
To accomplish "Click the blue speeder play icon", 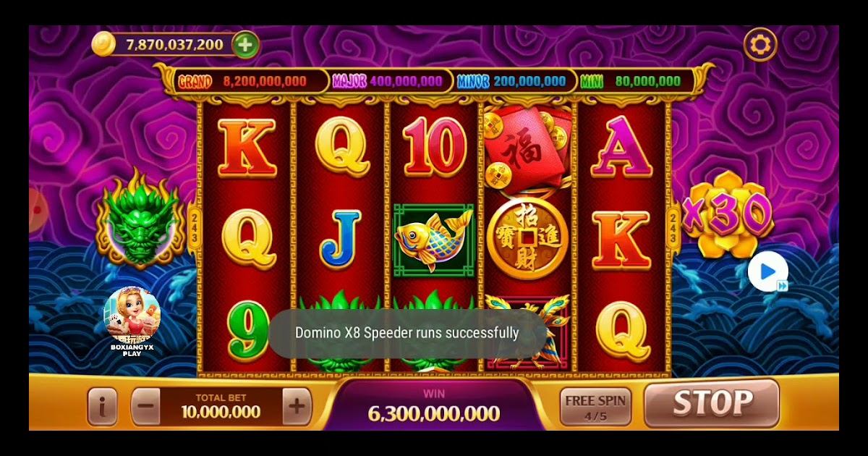I will tap(767, 272).
